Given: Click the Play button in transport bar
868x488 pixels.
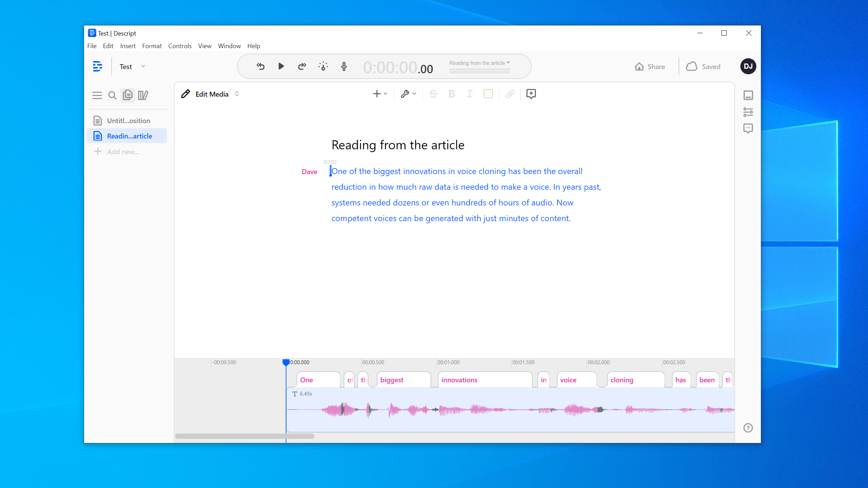Looking at the screenshot, I should click(281, 66).
